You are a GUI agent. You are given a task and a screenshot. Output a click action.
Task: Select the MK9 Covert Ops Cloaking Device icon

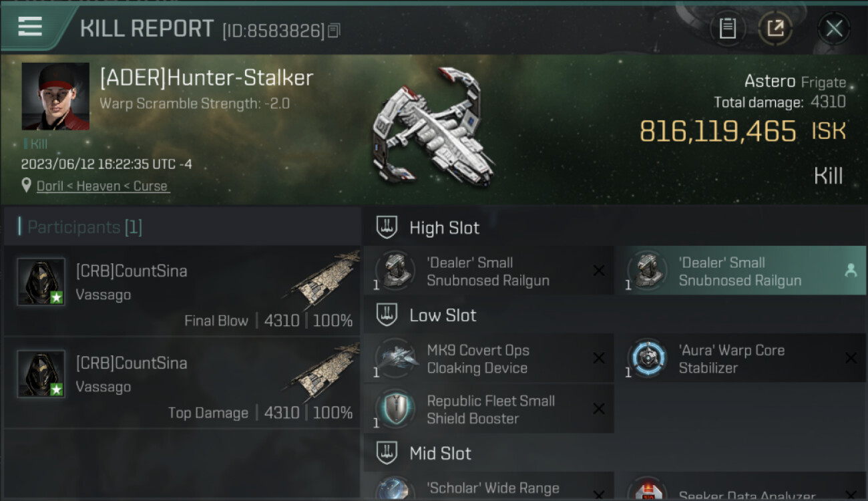[395, 359]
